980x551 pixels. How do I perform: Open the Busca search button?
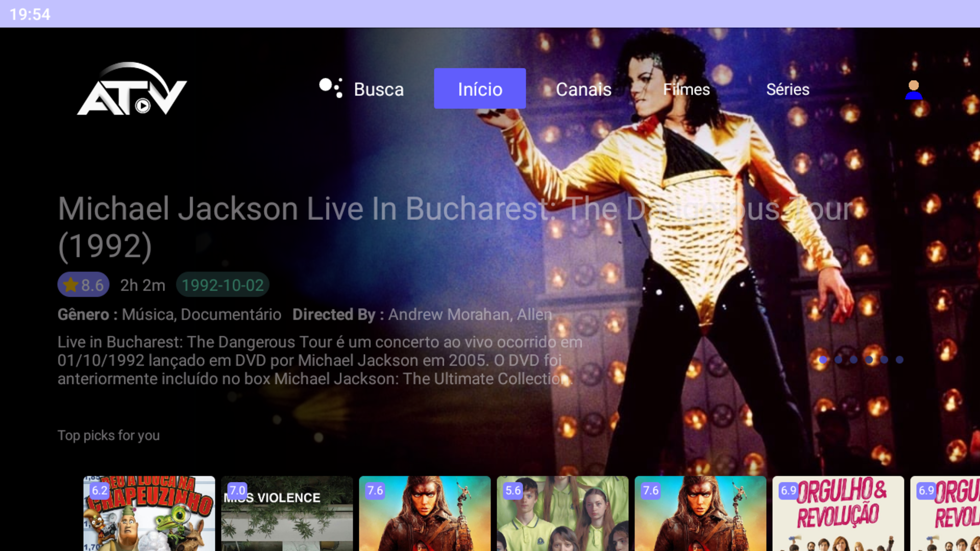point(378,89)
